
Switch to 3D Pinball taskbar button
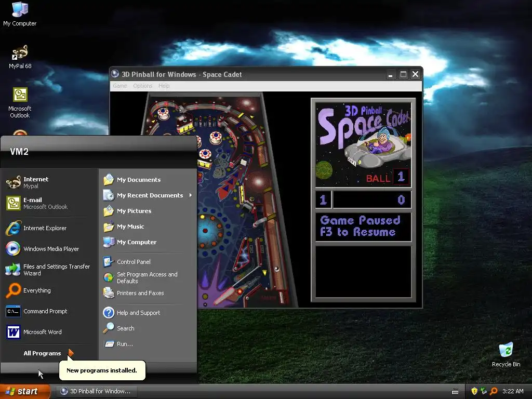(x=96, y=391)
